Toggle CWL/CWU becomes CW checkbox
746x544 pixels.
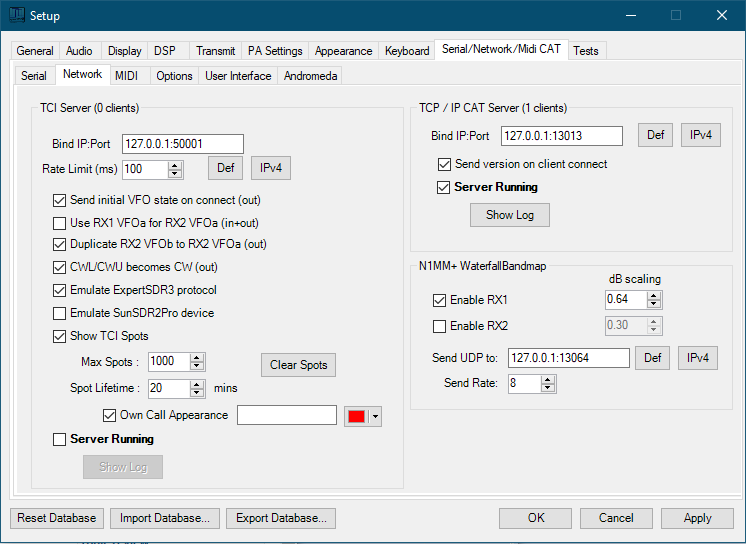click(x=59, y=267)
